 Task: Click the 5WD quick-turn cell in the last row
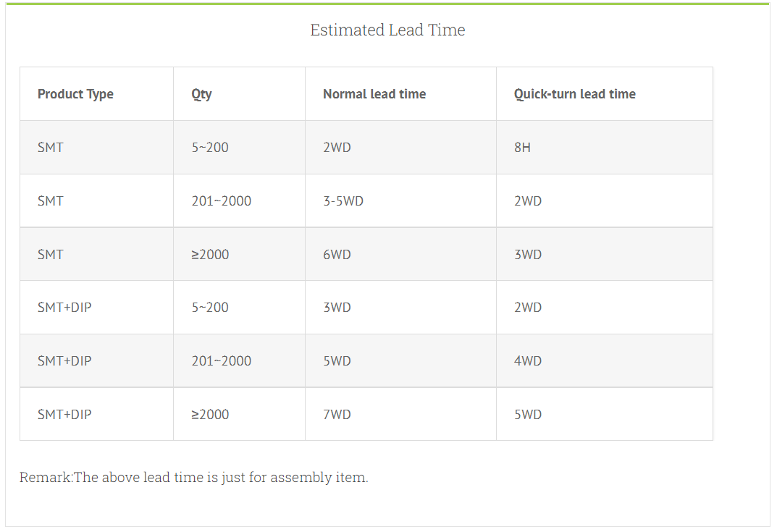point(528,415)
